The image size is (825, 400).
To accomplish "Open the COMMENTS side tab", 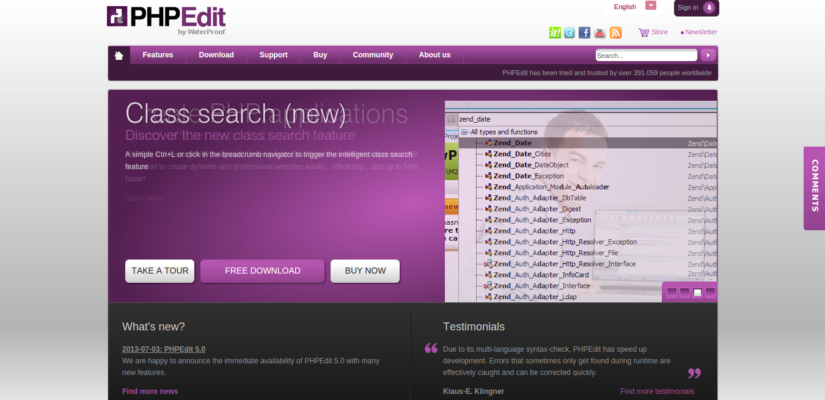I will coord(814,188).
